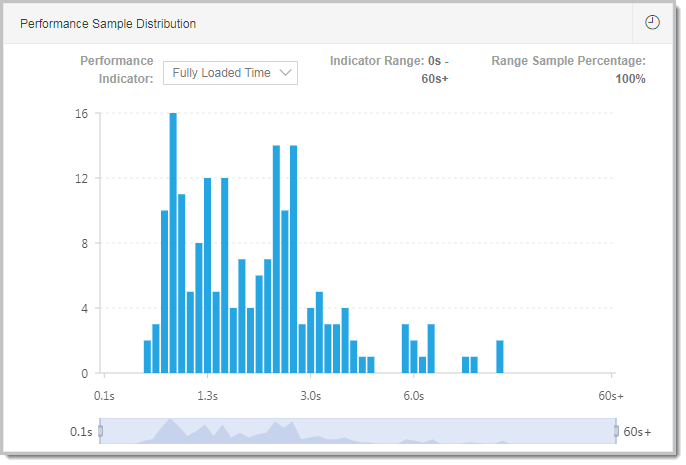686x465 pixels.
Task: Click the clock history icon
Action: coord(652,22)
